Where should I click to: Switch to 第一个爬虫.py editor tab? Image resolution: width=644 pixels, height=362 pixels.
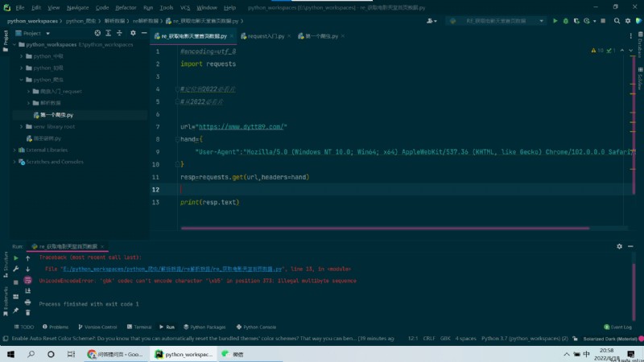point(320,36)
